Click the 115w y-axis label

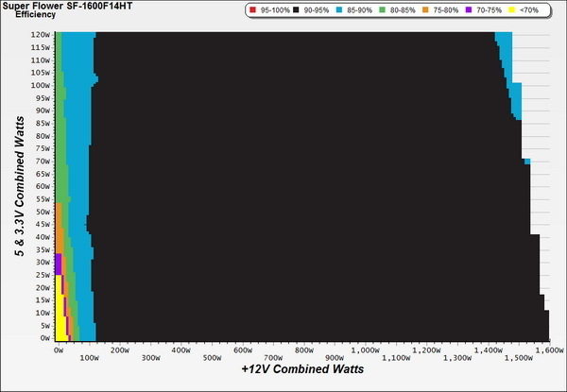(40, 47)
